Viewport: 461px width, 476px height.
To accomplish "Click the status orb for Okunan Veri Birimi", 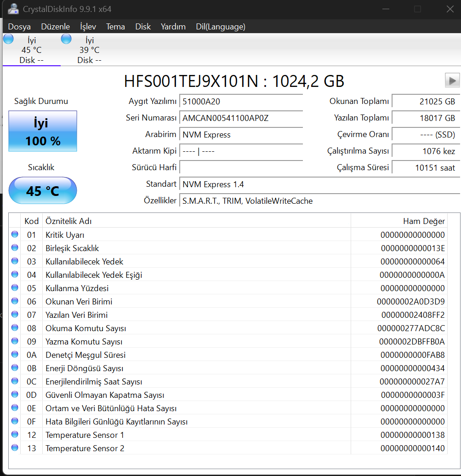I will (x=15, y=301).
